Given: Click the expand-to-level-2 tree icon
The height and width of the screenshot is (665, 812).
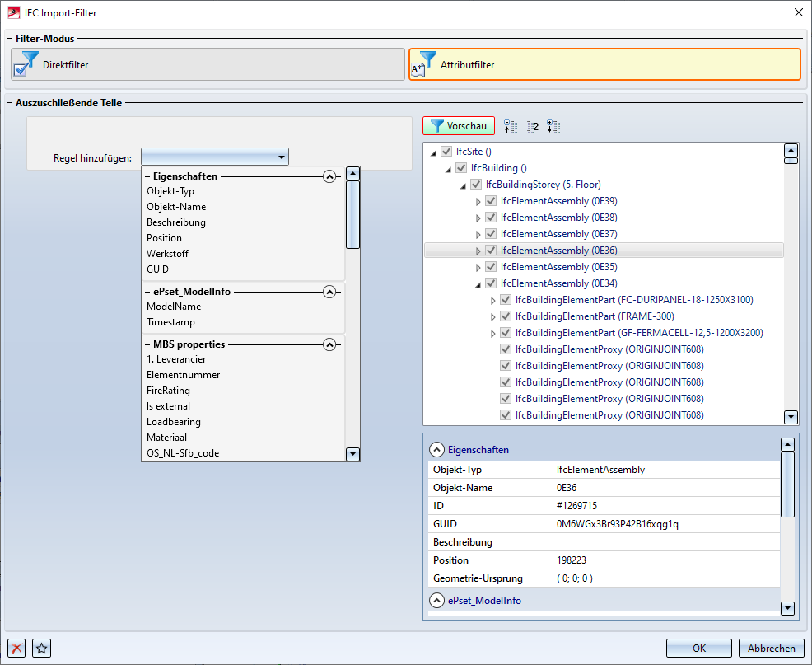Looking at the screenshot, I should (x=532, y=126).
